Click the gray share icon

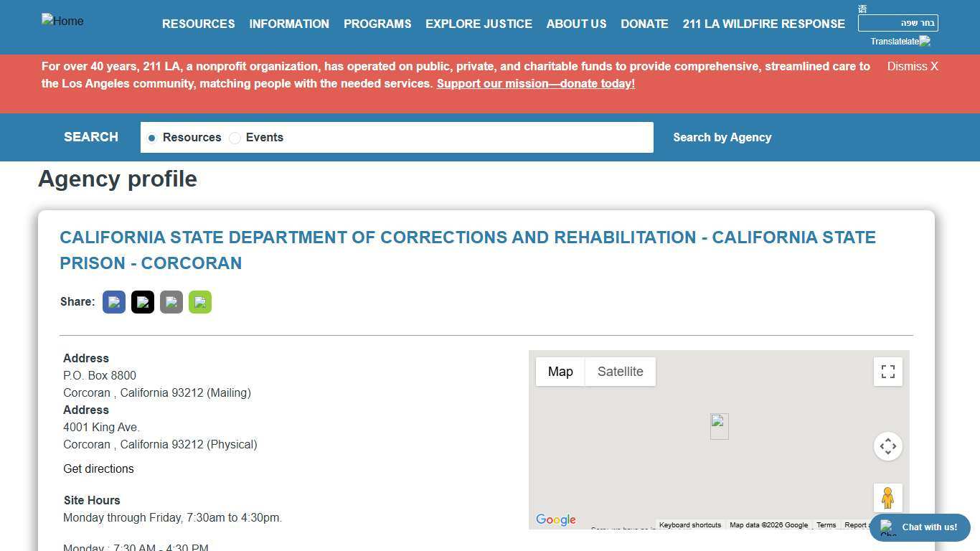(x=171, y=302)
